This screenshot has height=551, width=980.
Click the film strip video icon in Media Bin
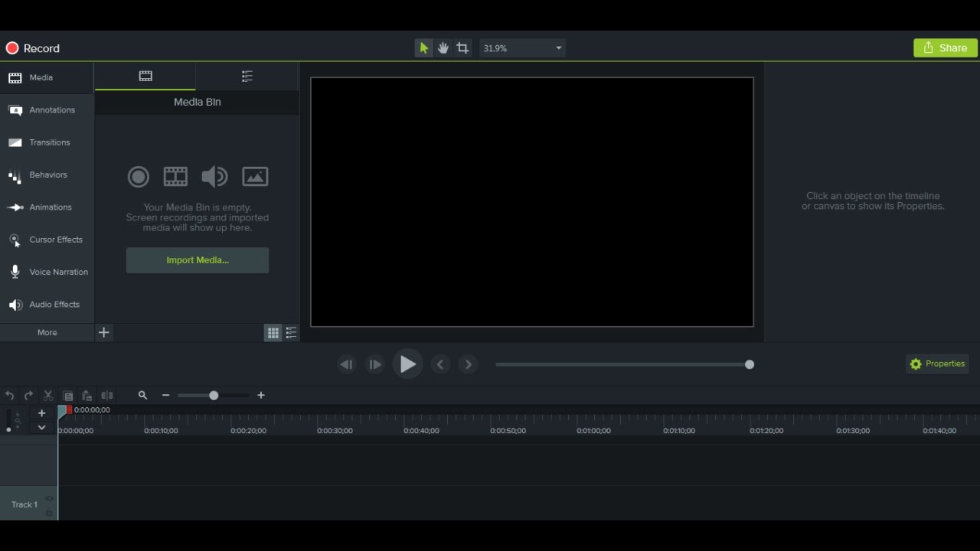(x=175, y=177)
